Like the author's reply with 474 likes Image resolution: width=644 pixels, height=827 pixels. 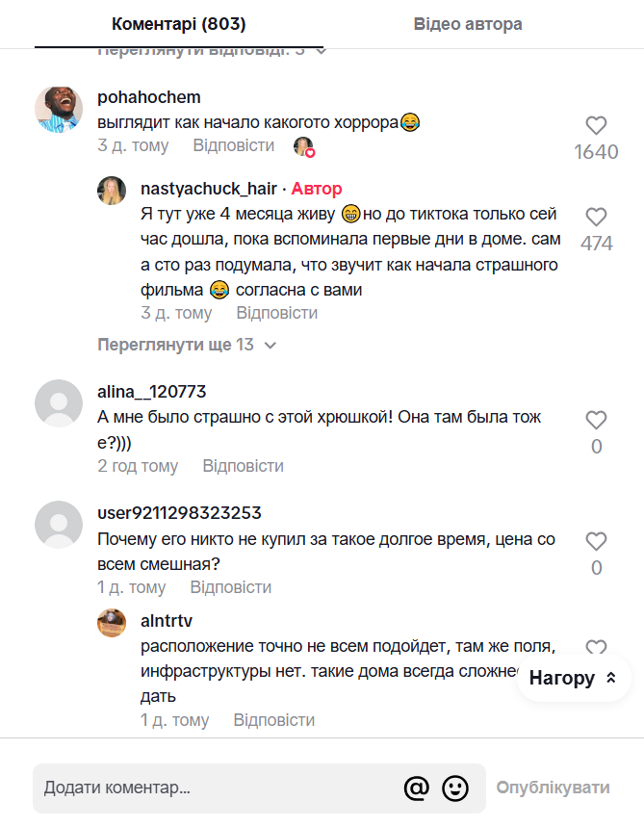point(596,217)
